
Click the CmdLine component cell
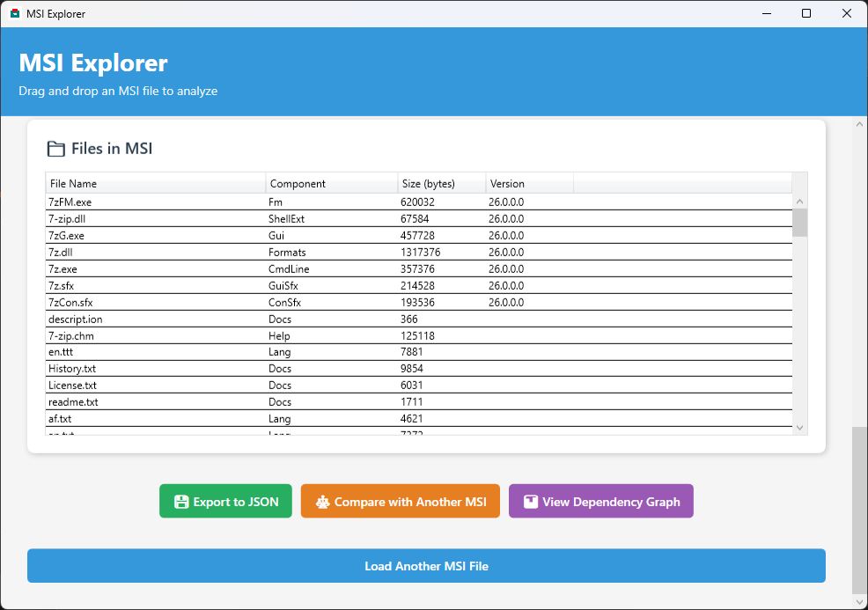point(289,269)
